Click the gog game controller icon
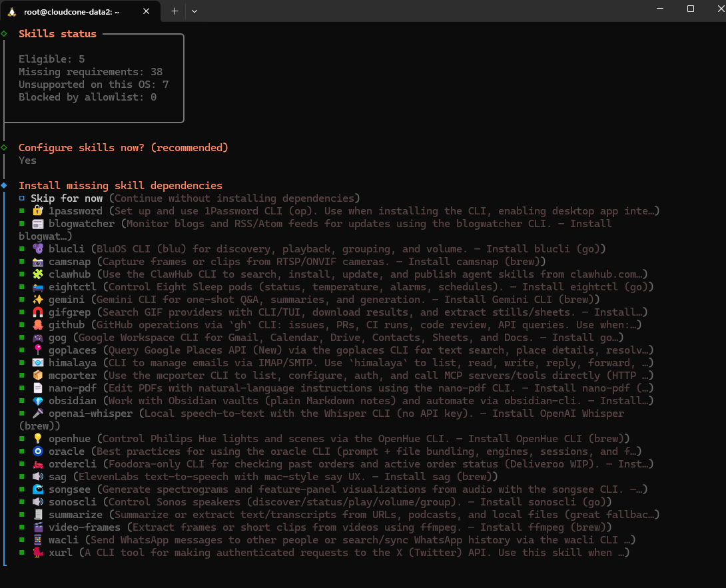Viewport: 726px width, 588px height. tap(38, 338)
